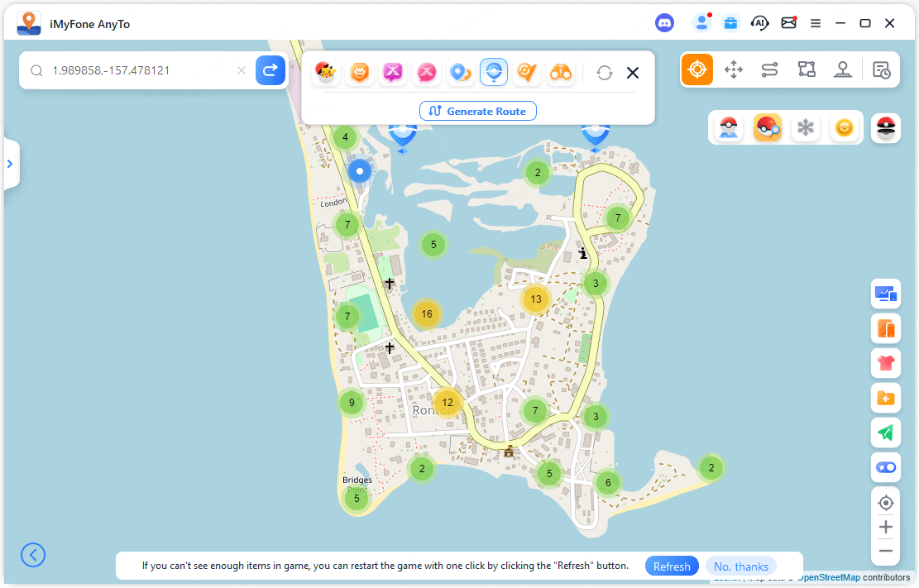Open the Pokeball map atlas icon
This screenshot has height=588, width=919.
coord(729,128)
